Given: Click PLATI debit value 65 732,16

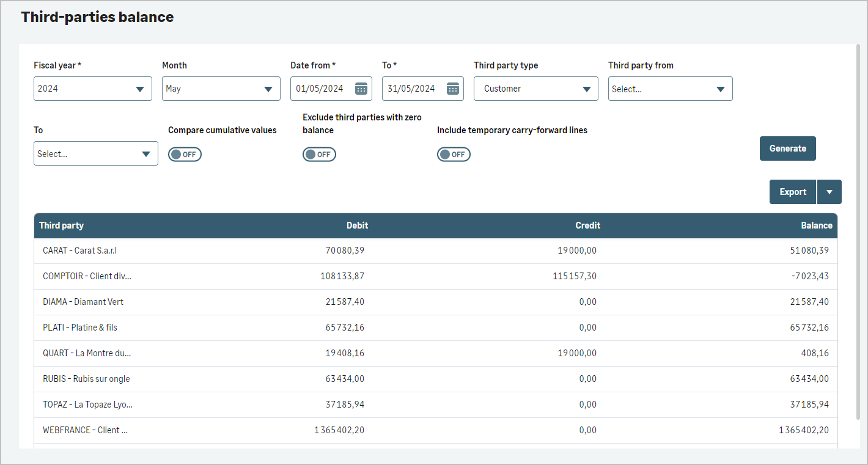Looking at the screenshot, I should coord(345,328).
